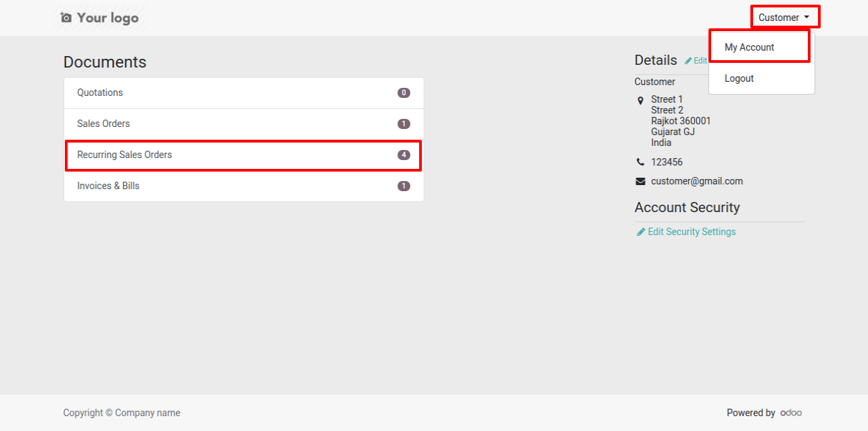868x431 pixels.
Task: Click pencil icon before Edit Security Settings
Action: 641,232
